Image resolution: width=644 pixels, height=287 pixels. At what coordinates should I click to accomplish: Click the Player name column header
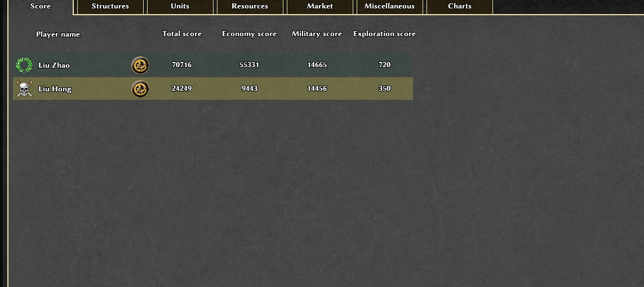click(58, 34)
